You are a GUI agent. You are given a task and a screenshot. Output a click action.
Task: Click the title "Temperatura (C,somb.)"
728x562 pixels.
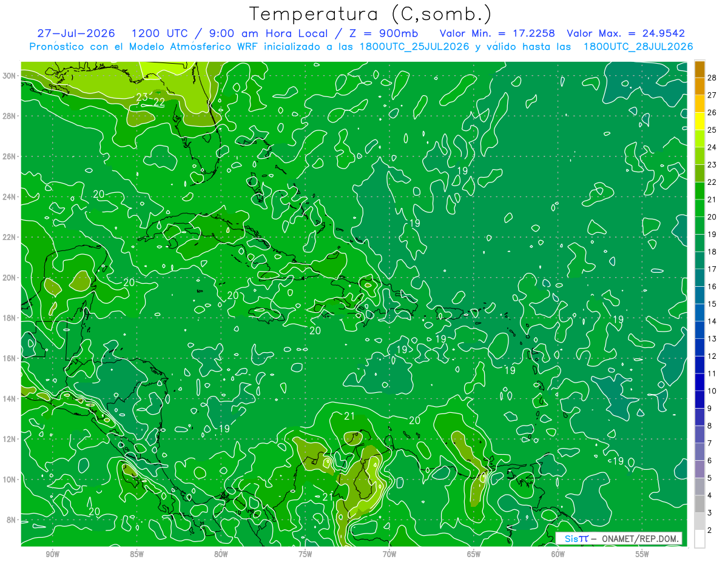coord(370,14)
